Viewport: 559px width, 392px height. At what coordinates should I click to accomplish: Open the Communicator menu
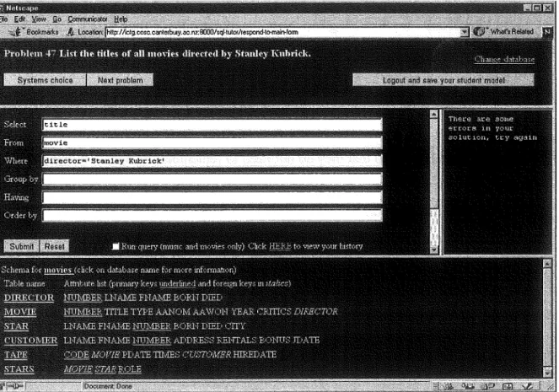(88, 19)
